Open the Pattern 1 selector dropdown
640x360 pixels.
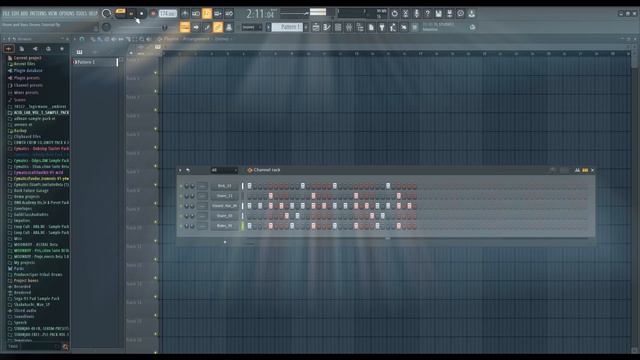coord(287,27)
